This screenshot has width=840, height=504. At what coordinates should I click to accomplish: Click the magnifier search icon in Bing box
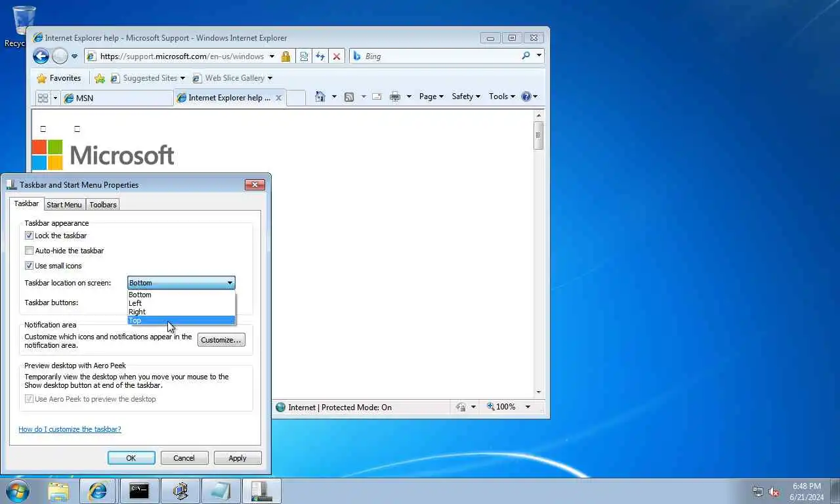pyautogui.click(x=526, y=56)
